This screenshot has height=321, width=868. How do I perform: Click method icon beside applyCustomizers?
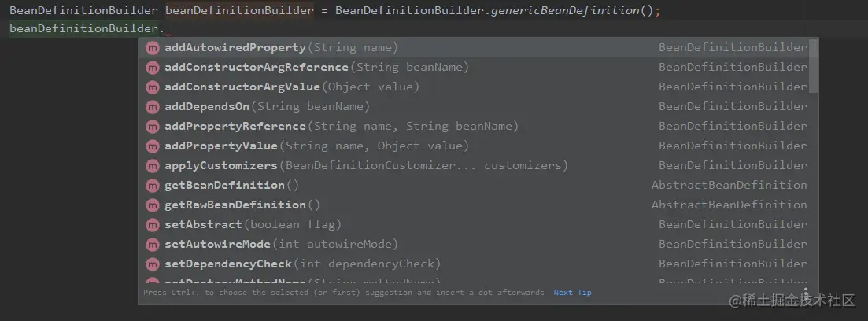(x=153, y=166)
